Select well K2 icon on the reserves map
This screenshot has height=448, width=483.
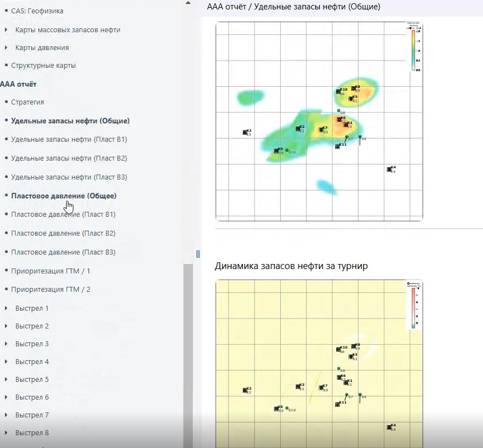click(x=298, y=129)
